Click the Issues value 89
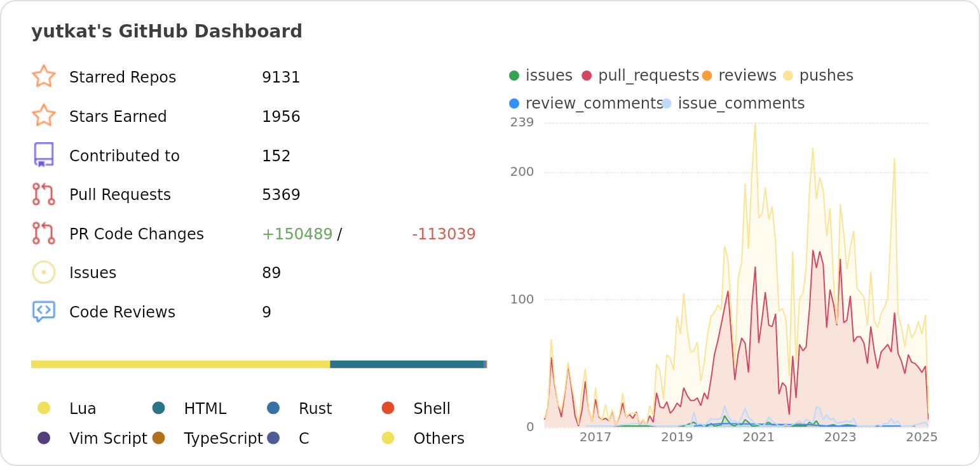The width and height of the screenshot is (980, 466). [271, 273]
